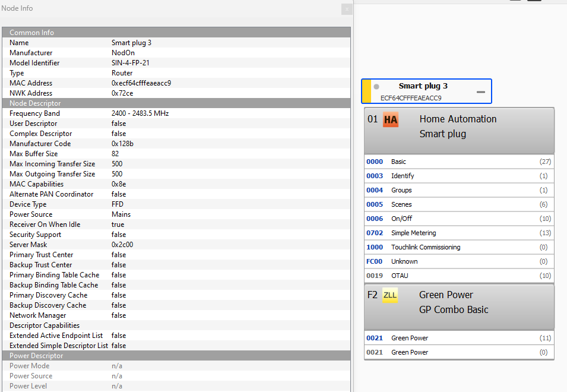Open the 0004 Groups cluster
The width and height of the screenshot is (567, 392).
[459, 190]
